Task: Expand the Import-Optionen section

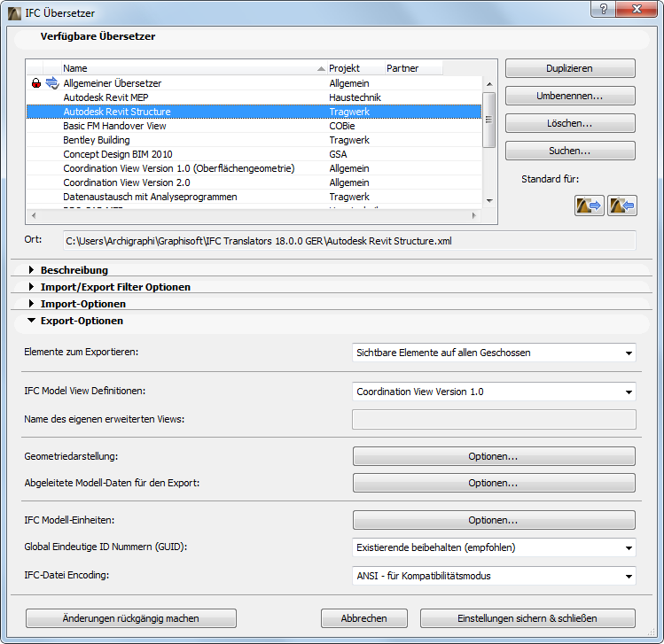Action: pos(31,303)
